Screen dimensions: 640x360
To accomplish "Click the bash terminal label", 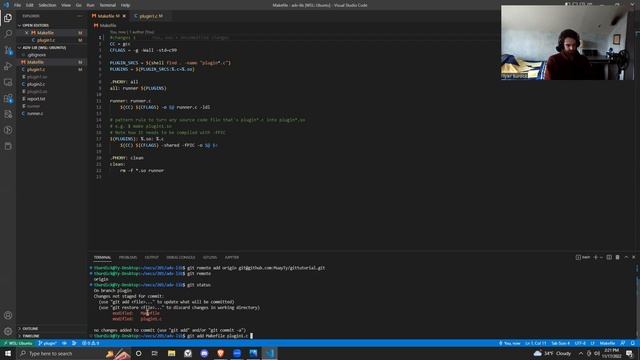I will pos(583,257).
